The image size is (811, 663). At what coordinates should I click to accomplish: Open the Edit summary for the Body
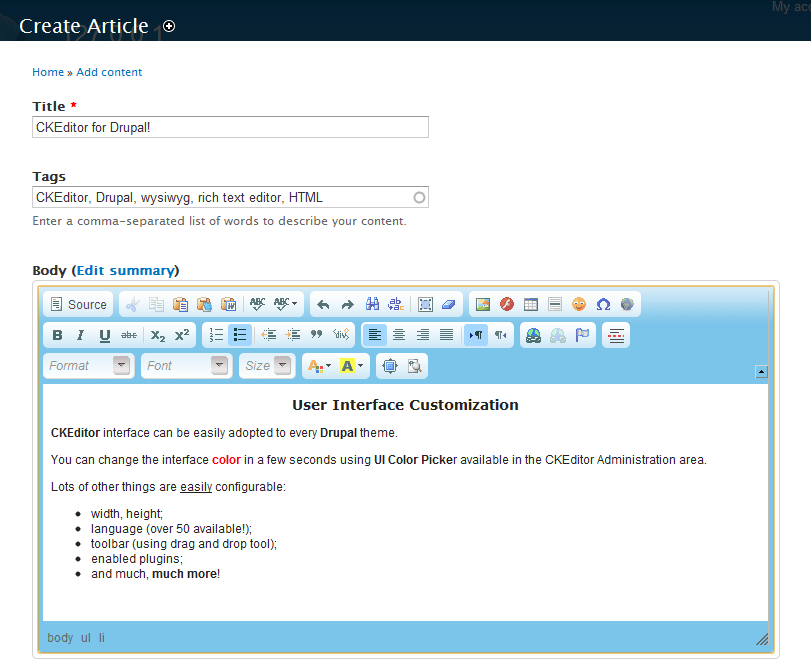click(125, 270)
